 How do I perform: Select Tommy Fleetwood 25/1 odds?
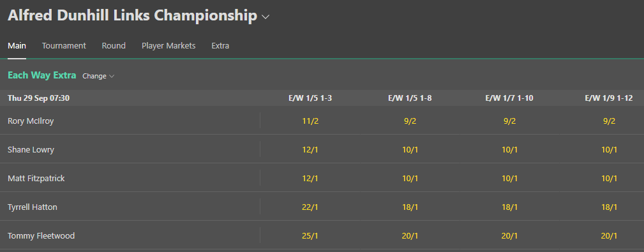[x=310, y=235]
